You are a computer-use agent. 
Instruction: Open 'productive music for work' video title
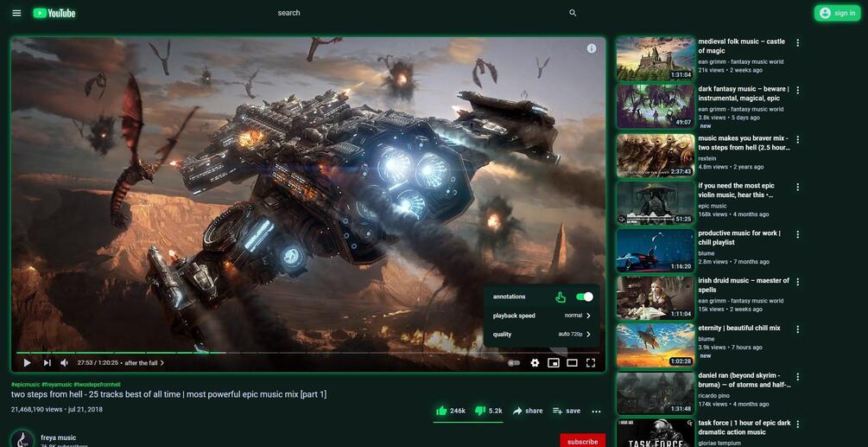[739, 238]
